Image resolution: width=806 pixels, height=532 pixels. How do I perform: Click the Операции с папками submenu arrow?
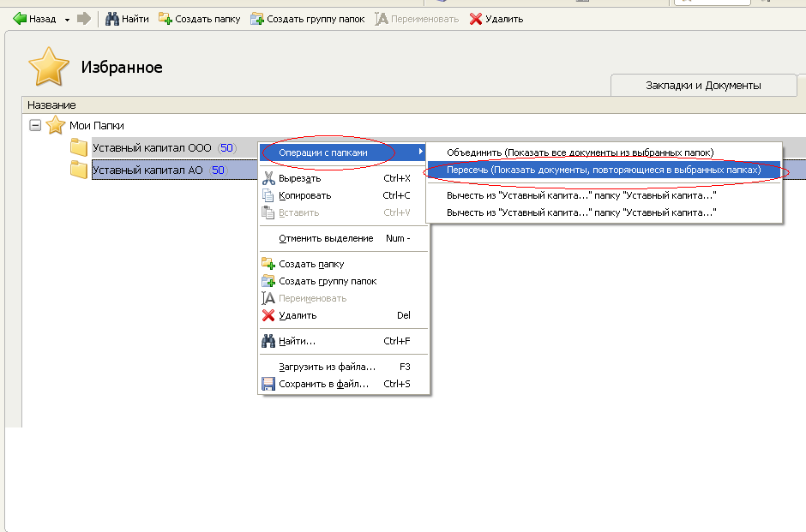[x=420, y=152]
